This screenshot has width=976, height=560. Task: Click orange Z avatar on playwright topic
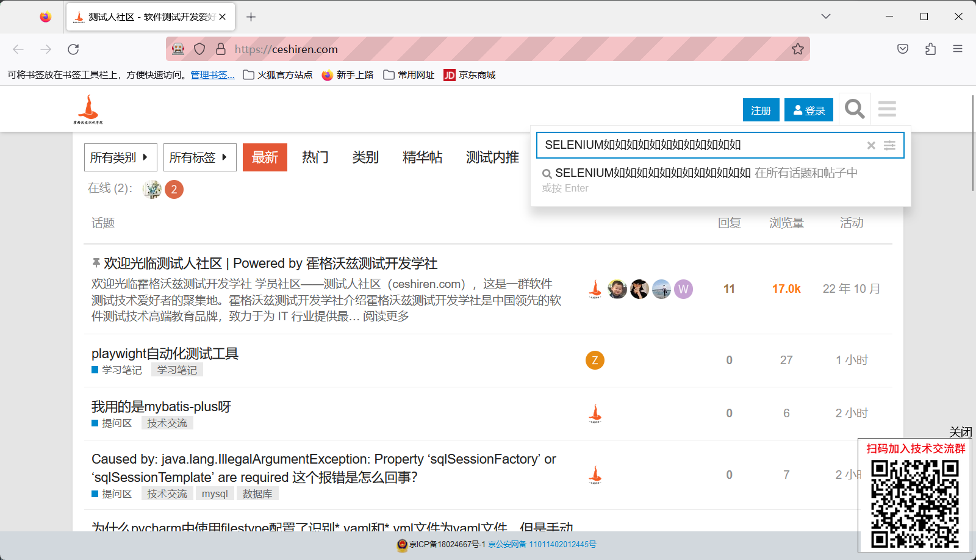coord(595,361)
